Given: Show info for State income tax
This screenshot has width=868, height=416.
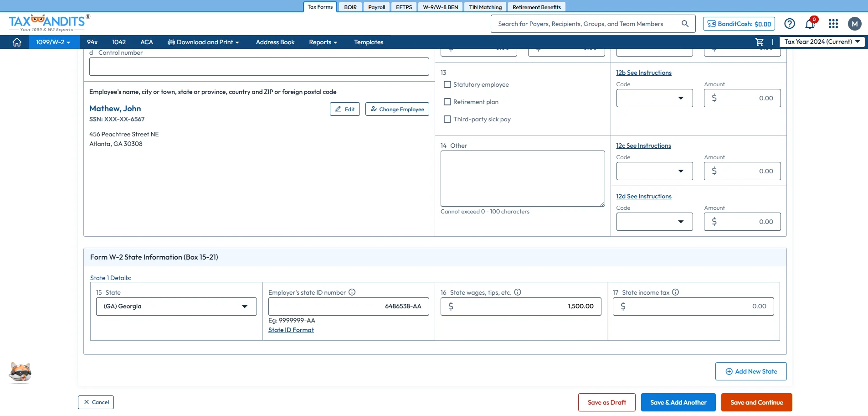Looking at the screenshot, I should point(675,292).
